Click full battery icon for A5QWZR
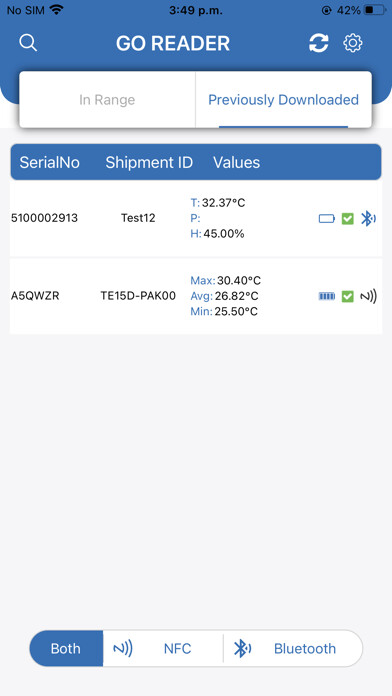 327,296
